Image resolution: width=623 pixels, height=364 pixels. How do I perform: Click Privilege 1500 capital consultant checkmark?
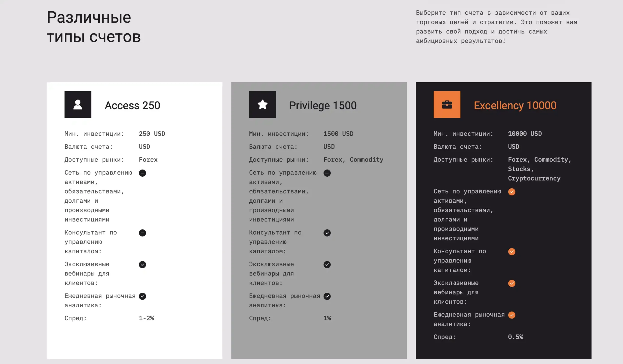pos(327,233)
